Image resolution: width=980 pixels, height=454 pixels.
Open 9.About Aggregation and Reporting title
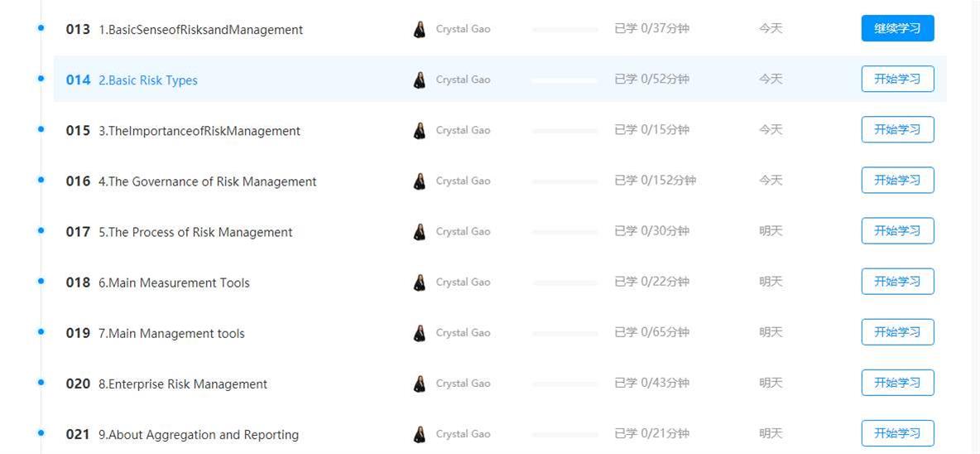coord(199,435)
